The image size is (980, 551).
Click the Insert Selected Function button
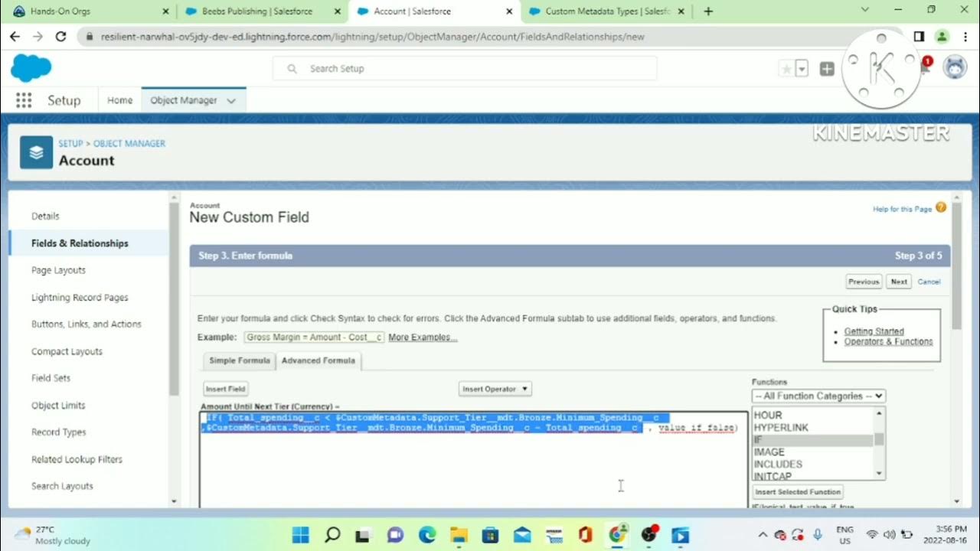click(x=798, y=492)
